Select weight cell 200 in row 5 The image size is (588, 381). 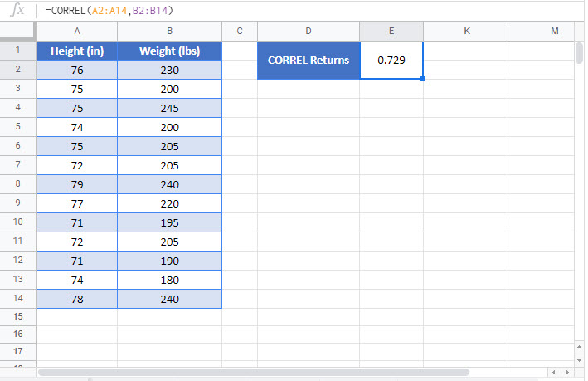click(169, 127)
